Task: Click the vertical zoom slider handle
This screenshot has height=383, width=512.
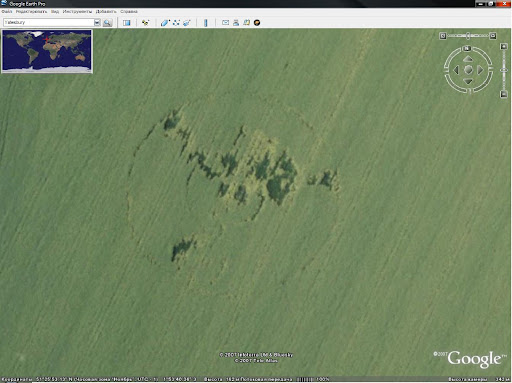Action: tap(504, 70)
